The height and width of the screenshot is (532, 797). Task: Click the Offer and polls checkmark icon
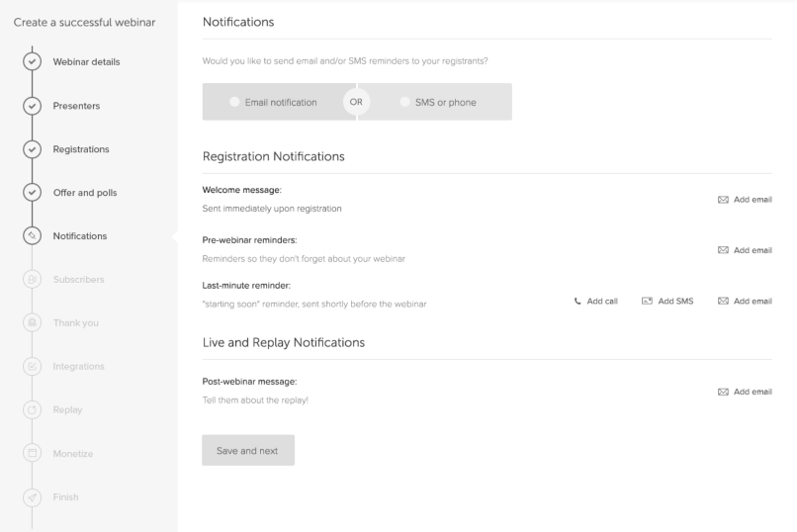coord(32,193)
